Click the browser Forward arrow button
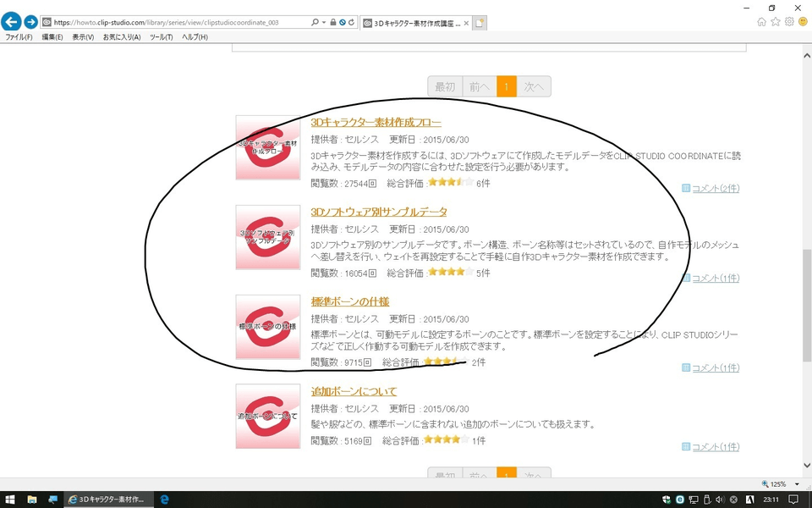The height and width of the screenshot is (508, 812). click(31, 22)
